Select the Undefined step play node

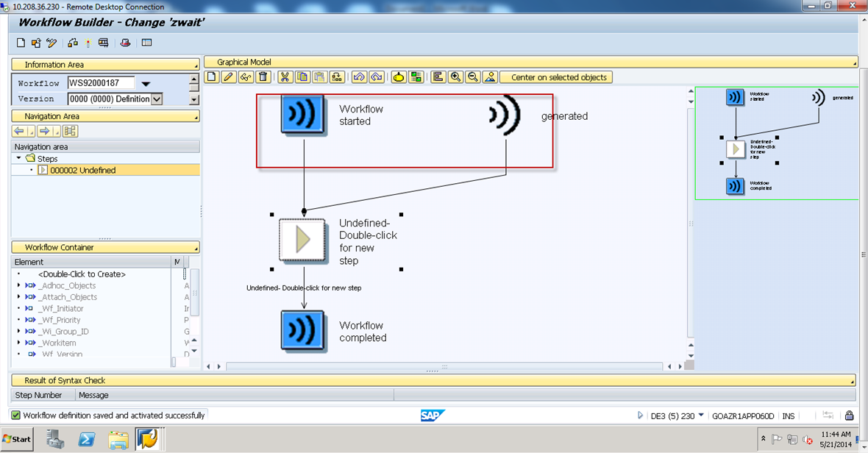tap(302, 240)
